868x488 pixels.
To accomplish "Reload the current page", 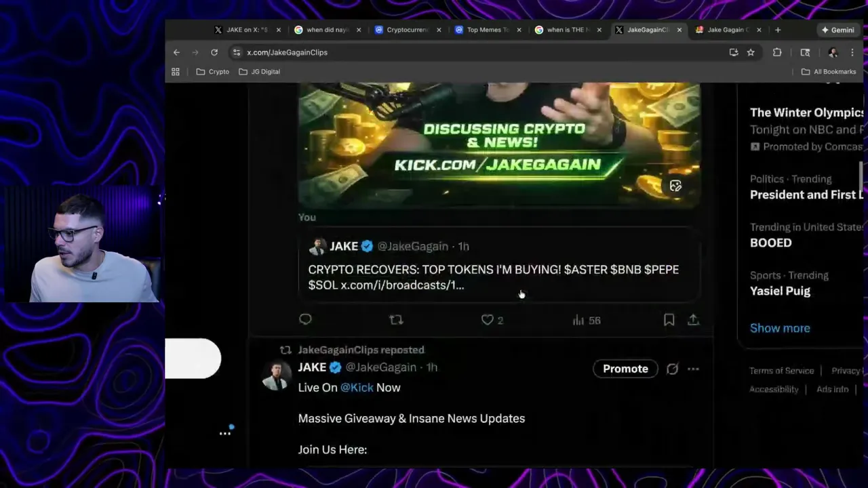I will point(214,52).
